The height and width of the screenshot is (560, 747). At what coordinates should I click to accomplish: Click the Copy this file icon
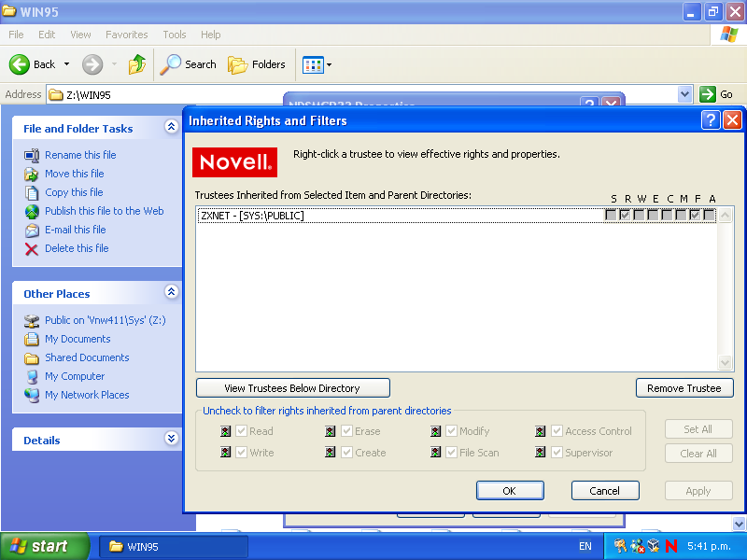pyautogui.click(x=32, y=192)
